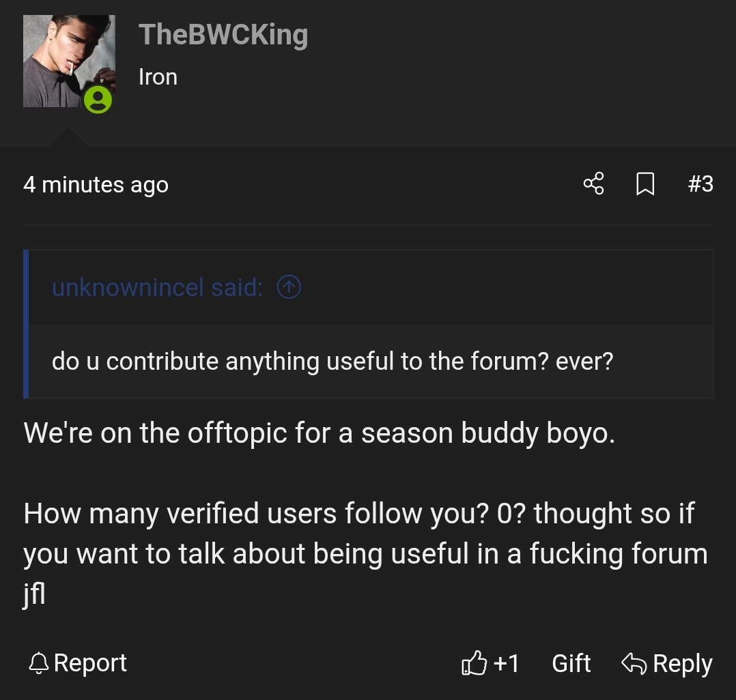The image size is (736, 700).
Task: Click the Reply text label
Action: 682,663
